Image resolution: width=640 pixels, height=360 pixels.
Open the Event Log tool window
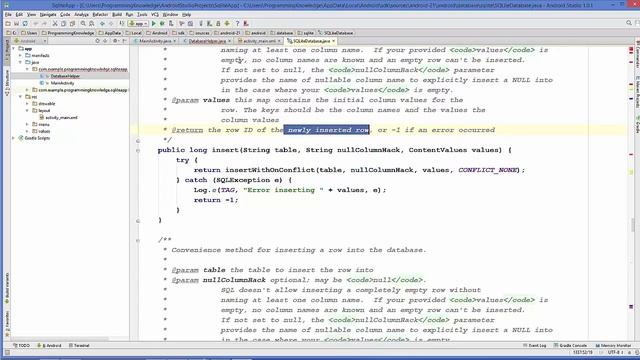[x=535, y=346]
